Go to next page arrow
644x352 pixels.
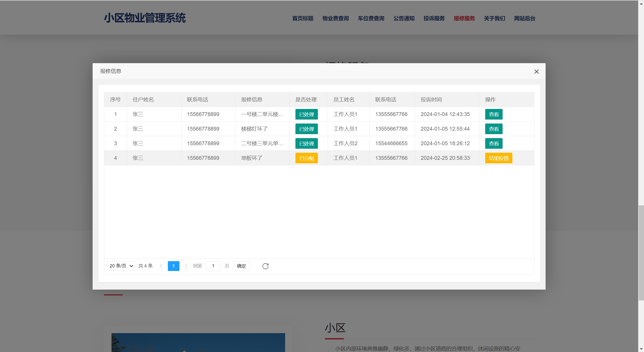coord(186,266)
